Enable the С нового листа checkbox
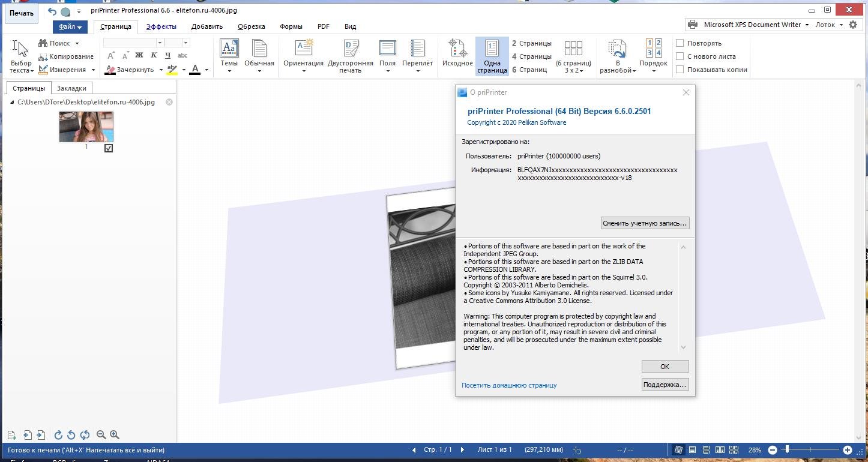 [680, 56]
